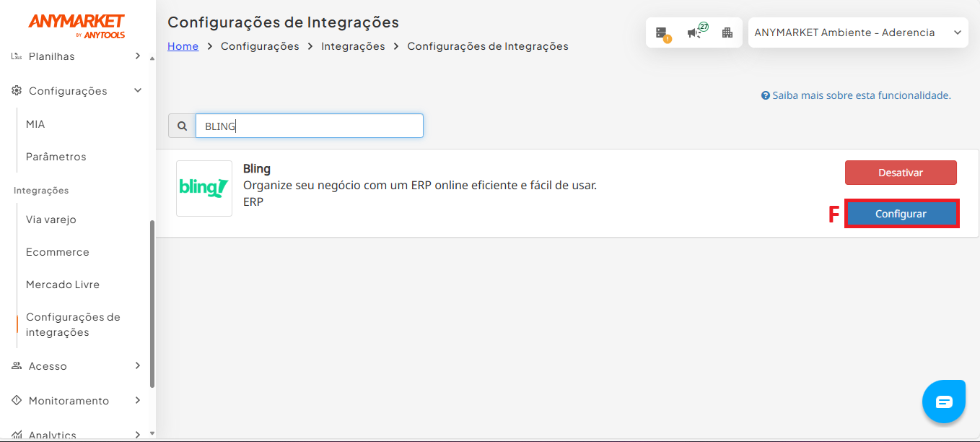
Task: Click the Configurações breadcrumb
Action: (260, 46)
